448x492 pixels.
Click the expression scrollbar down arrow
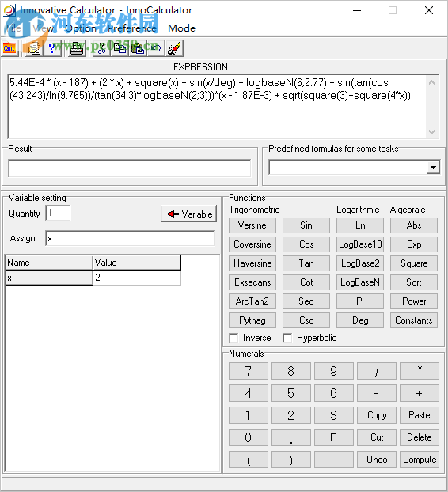pyautogui.click(x=431, y=132)
